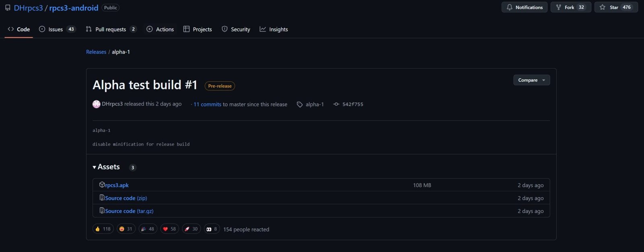Screen dimensions: 644x252
Task: Click the bell icon in Notifications
Action: 510,7
